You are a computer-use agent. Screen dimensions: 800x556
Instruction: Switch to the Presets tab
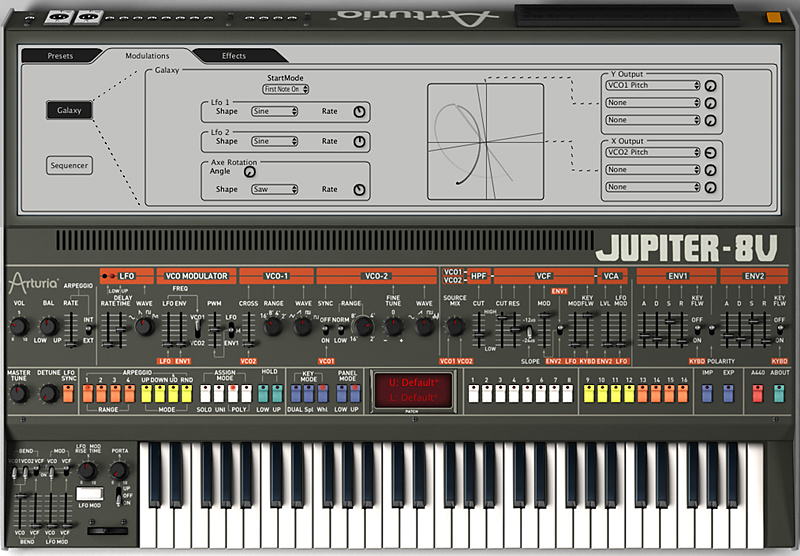[x=60, y=56]
